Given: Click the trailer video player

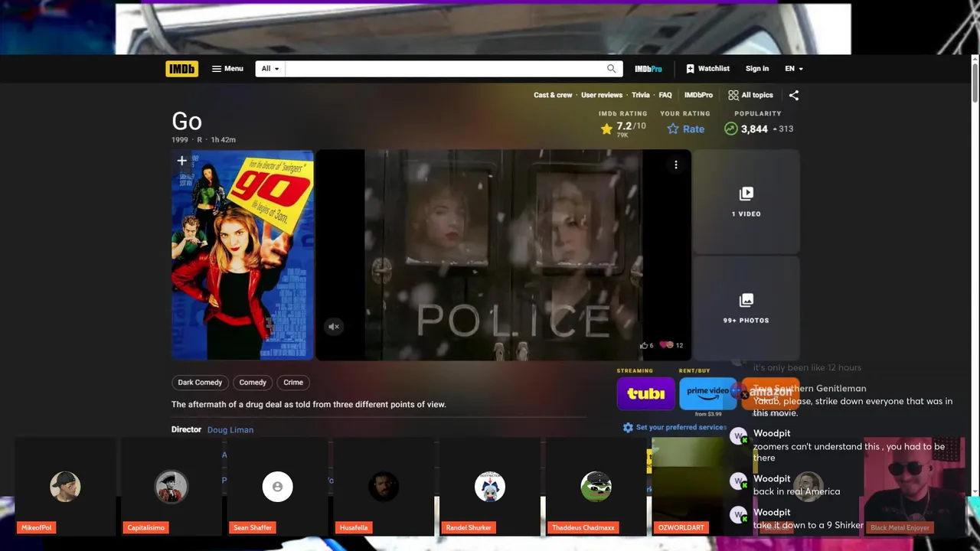Looking at the screenshot, I should [x=504, y=255].
